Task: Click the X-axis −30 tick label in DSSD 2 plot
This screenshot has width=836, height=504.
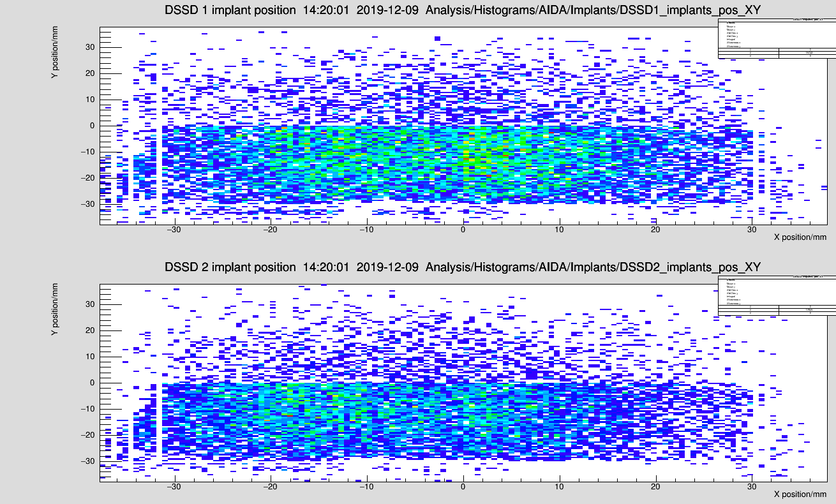Action: pyautogui.click(x=174, y=487)
